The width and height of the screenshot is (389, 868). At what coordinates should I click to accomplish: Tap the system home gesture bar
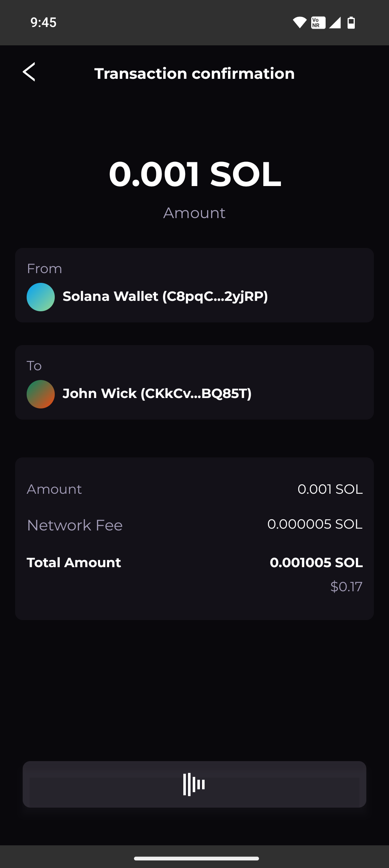[x=196, y=858]
